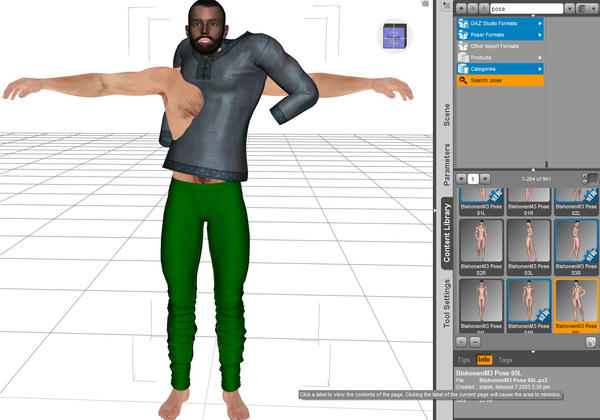Open the Info tab

tap(484, 360)
